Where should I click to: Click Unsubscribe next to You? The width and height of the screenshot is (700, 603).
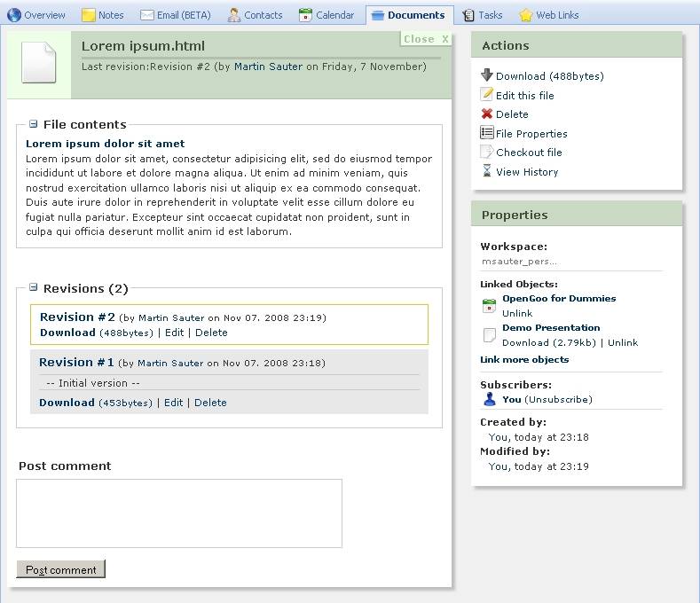(x=558, y=399)
